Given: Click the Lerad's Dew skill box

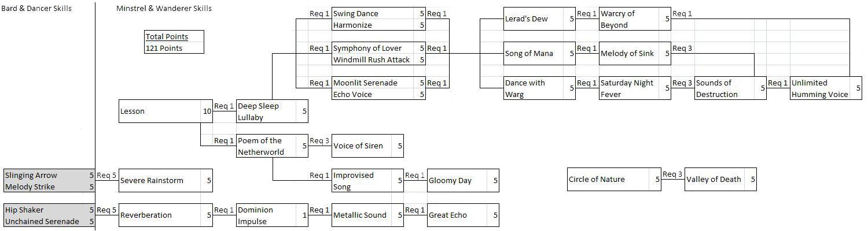Looking at the screenshot, I should [539, 18].
